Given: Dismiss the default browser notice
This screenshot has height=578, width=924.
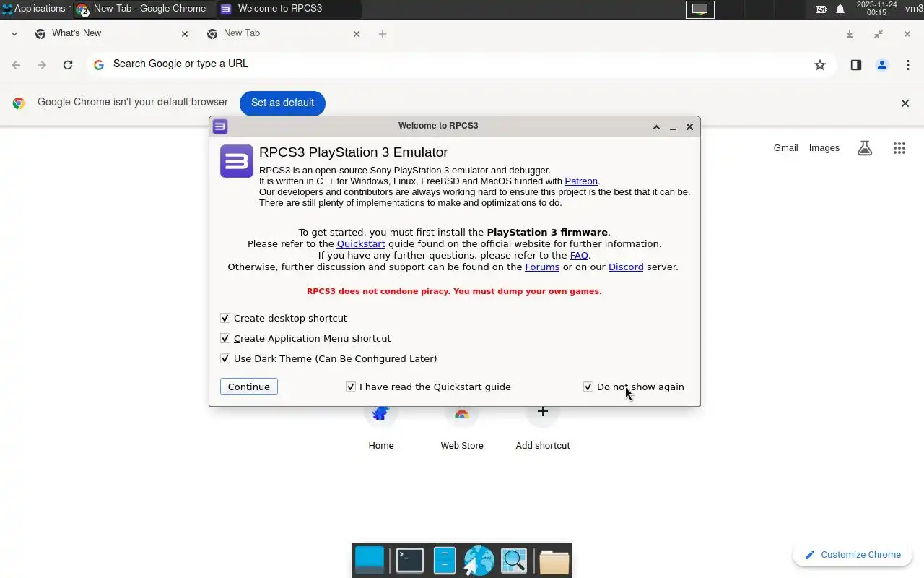Looking at the screenshot, I should (905, 103).
